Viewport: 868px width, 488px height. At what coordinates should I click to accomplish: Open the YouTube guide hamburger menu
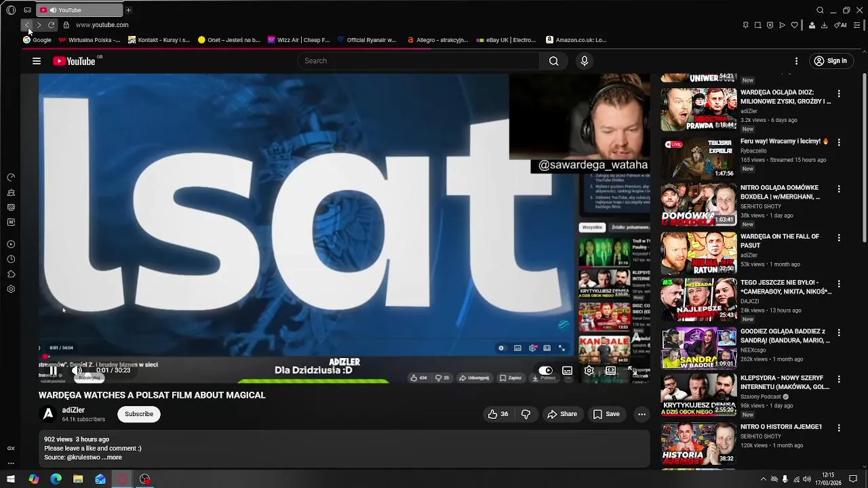[37, 61]
